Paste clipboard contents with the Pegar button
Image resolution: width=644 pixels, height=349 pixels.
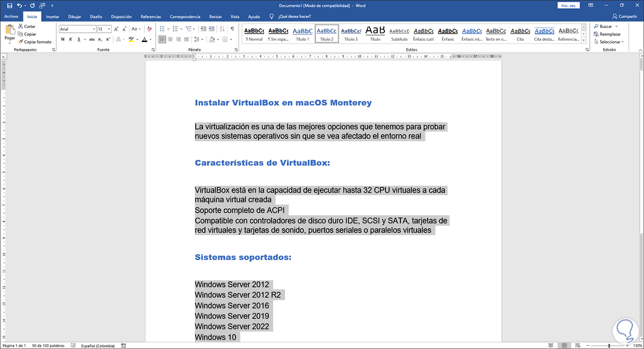pos(10,31)
